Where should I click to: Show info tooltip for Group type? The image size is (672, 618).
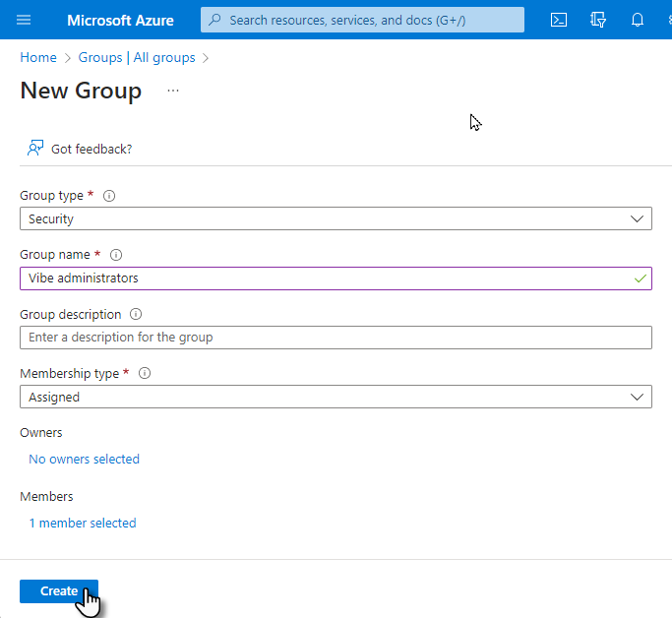point(109,196)
